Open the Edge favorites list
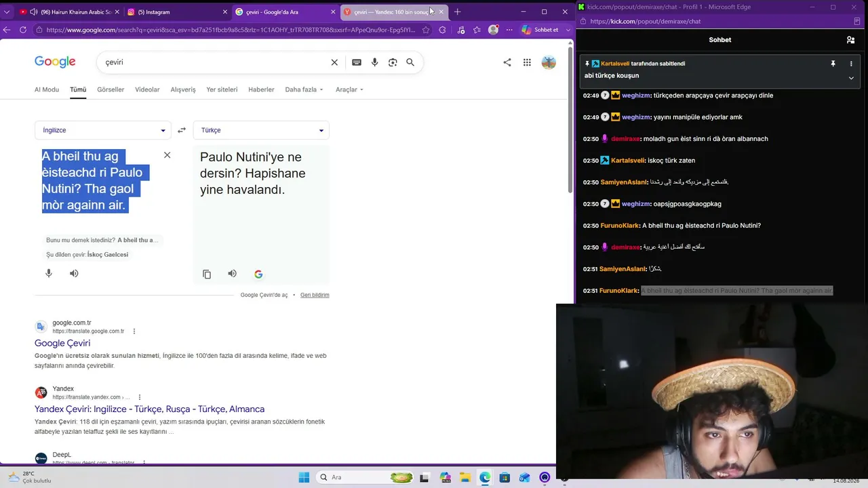The height and width of the screenshot is (488, 868). 477,30
